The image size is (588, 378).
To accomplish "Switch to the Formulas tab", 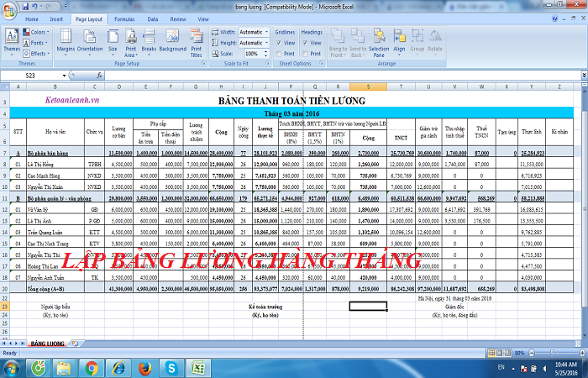I will [x=124, y=19].
